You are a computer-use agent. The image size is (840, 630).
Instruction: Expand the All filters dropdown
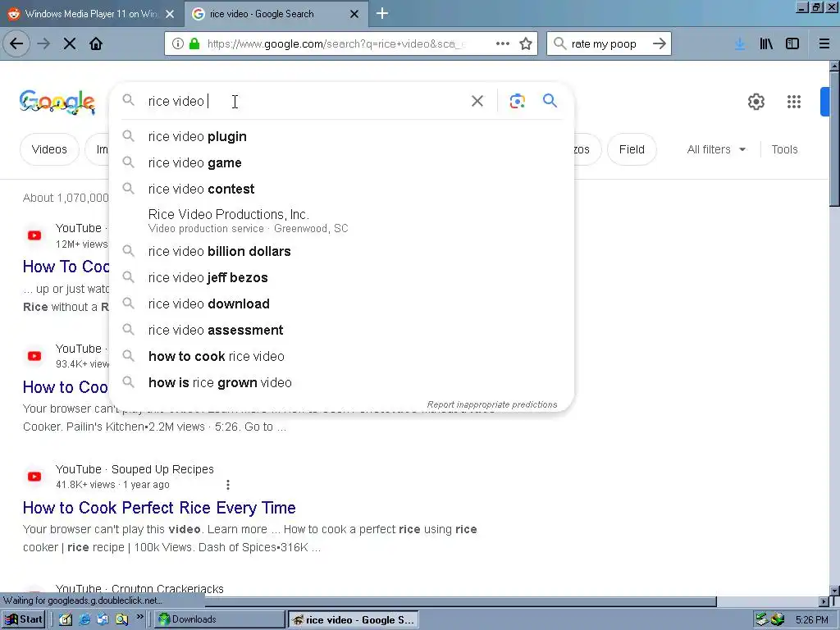point(716,149)
